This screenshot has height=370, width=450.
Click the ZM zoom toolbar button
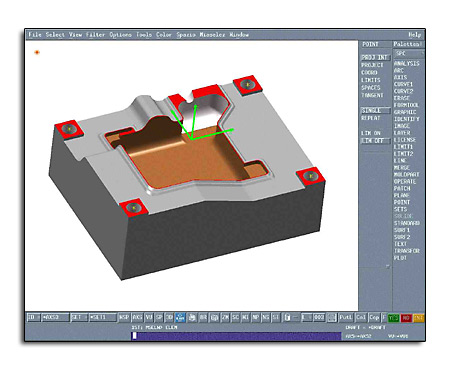pyautogui.click(x=225, y=318)
